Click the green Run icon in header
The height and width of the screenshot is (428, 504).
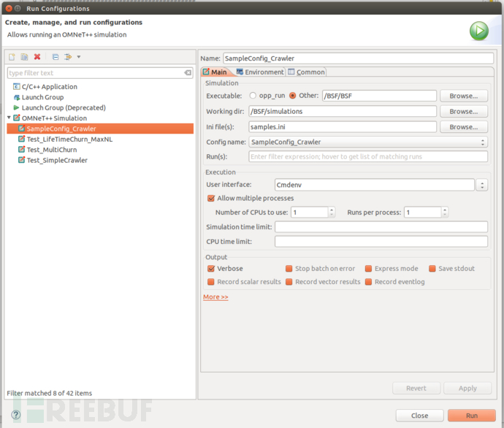click(479, 31)
